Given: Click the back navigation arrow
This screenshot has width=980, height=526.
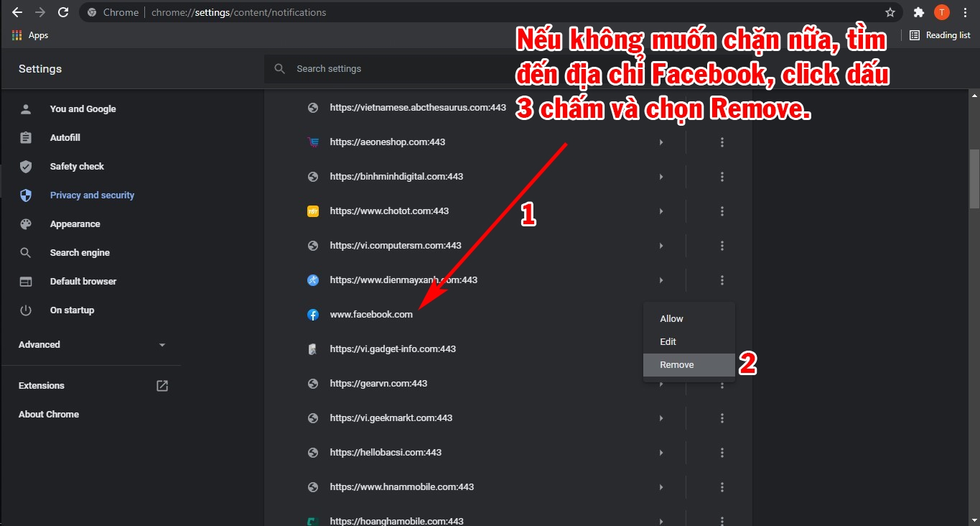Looking at the screenshot, I should (x=17, y=11).
